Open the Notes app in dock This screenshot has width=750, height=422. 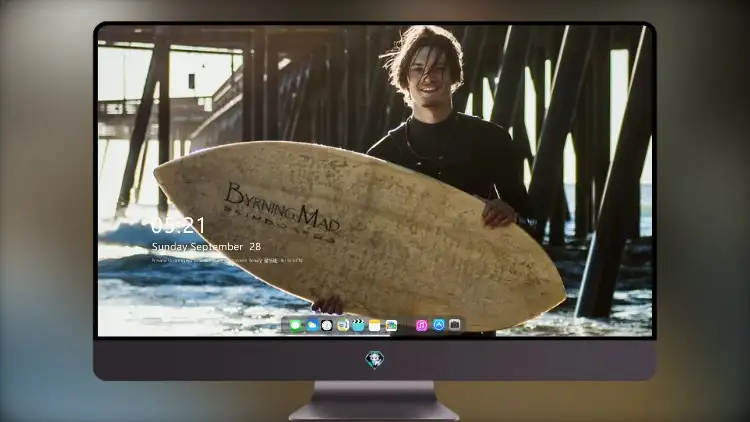coord(375,325)
